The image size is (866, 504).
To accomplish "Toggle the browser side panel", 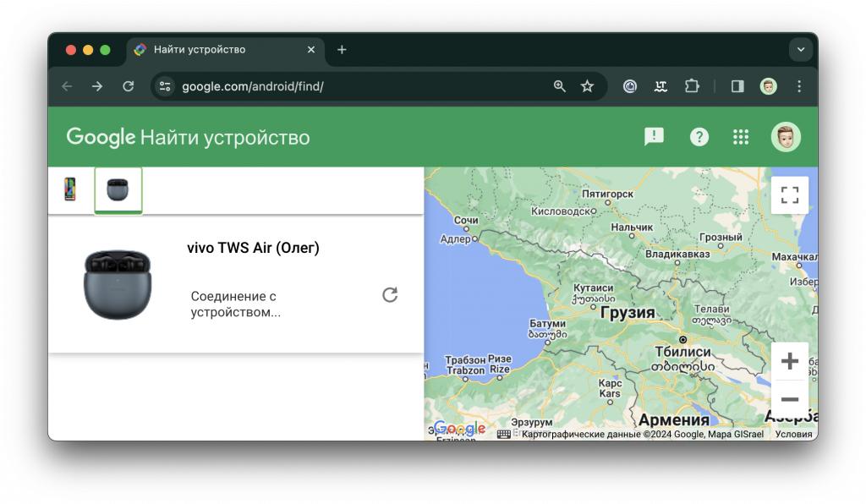I will [x=737, y=86].
